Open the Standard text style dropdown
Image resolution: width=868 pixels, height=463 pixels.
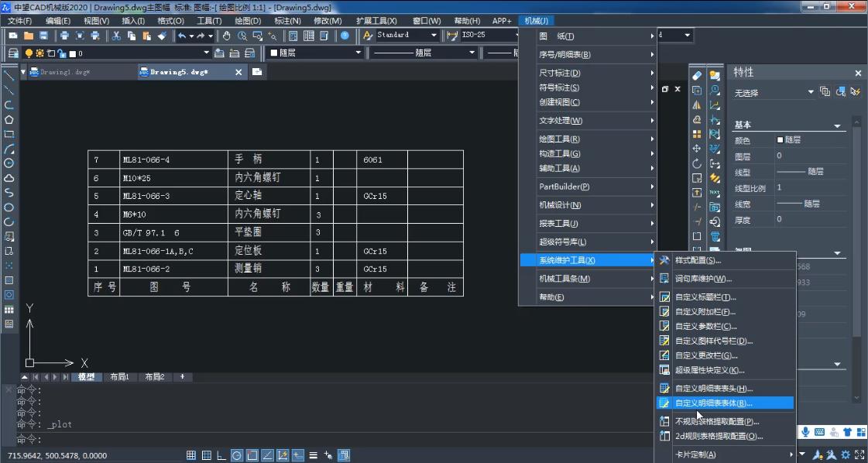pyautogui.click(x=433, y=36)
